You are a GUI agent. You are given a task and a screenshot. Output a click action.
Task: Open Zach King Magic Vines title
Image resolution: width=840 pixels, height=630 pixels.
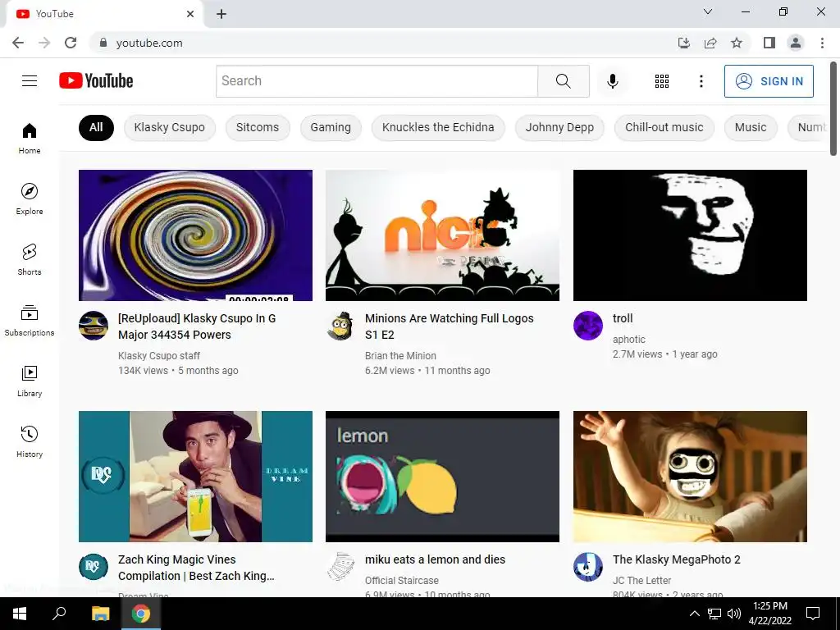[x=196, y=568]
